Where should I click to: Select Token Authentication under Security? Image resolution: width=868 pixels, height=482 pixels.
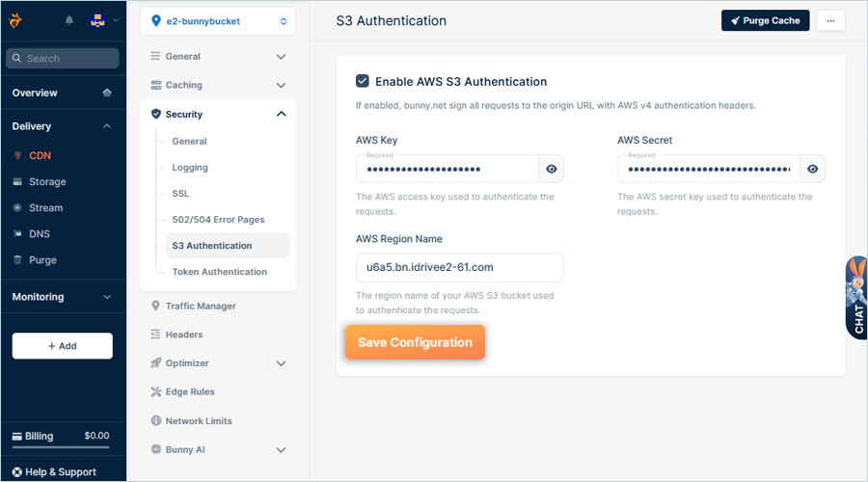coord(219,272)
